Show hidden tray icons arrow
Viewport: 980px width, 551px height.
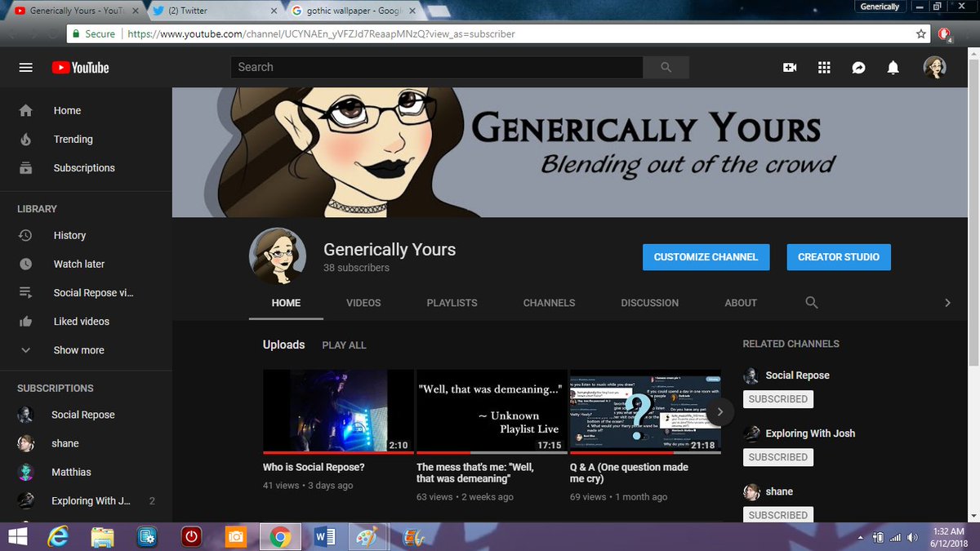(862, 537)
